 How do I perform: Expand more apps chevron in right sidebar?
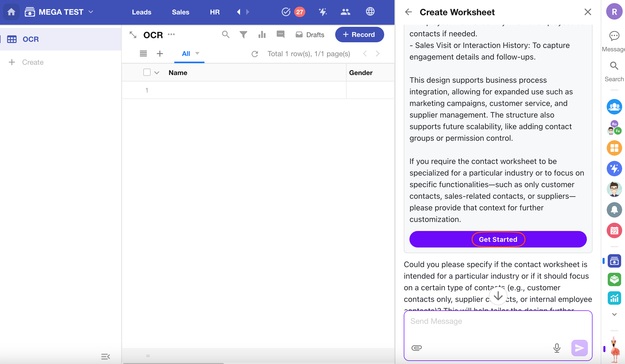pos(614,314)
